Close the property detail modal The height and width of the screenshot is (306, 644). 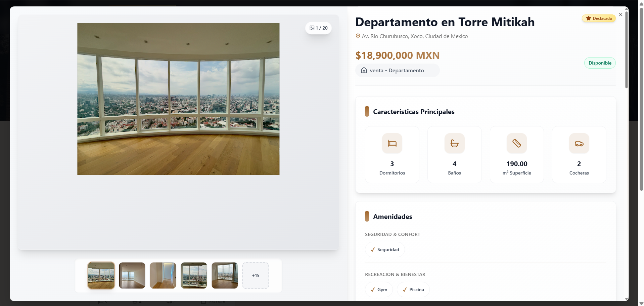point(620,14)
